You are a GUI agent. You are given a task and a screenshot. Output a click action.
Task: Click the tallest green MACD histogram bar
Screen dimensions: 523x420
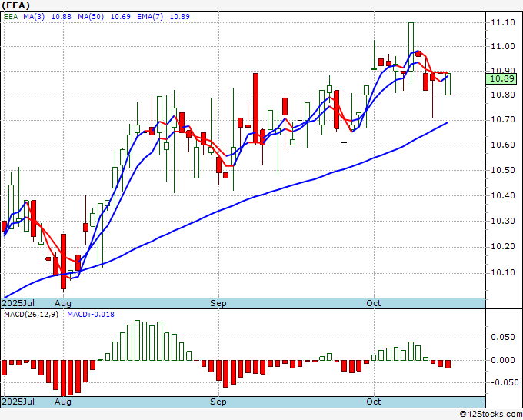[x=137, y=340]
